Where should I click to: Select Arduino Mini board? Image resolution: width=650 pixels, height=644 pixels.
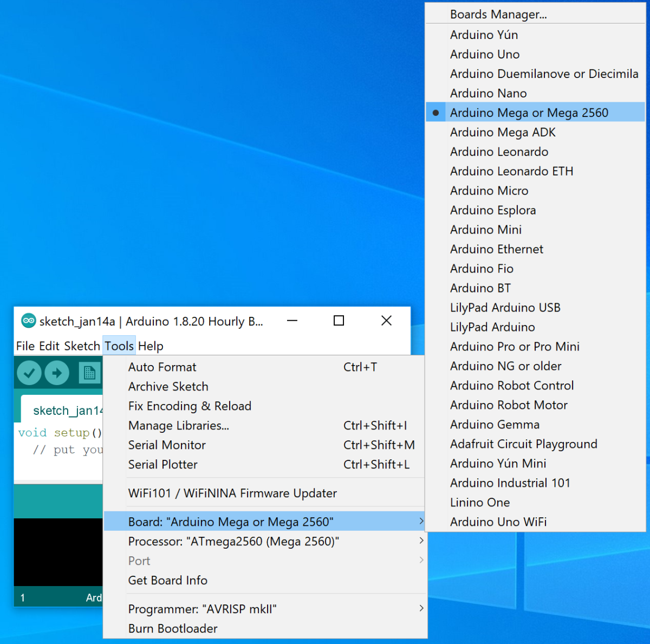point(535,230)
